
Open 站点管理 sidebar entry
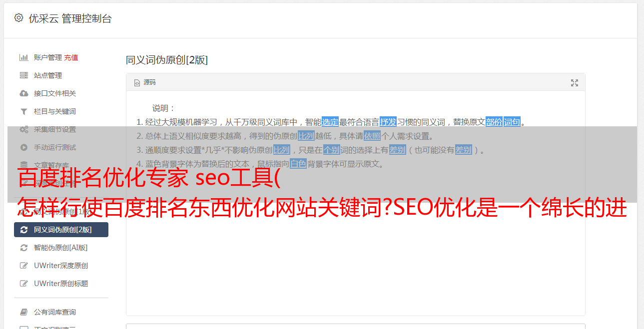[x=61, y=75]
